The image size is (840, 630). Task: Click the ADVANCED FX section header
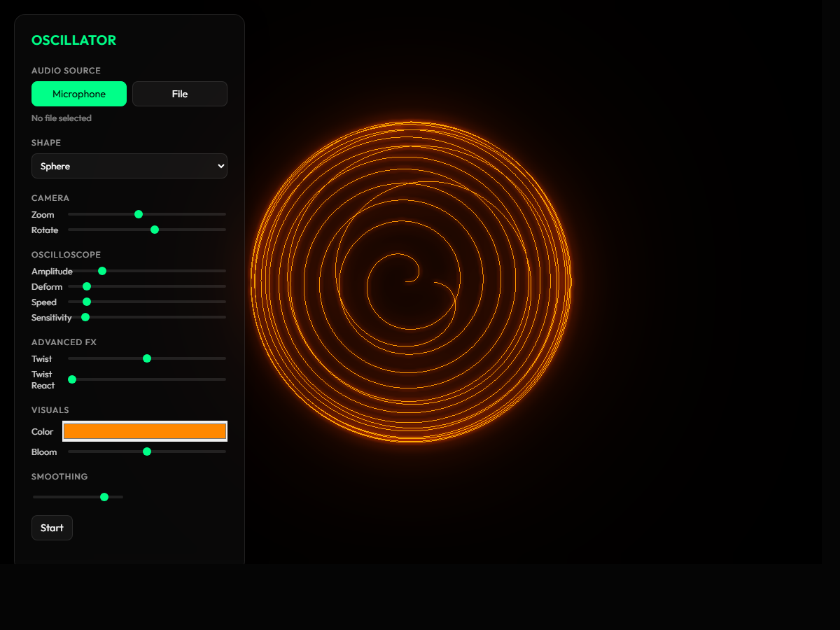coord(64,342)
